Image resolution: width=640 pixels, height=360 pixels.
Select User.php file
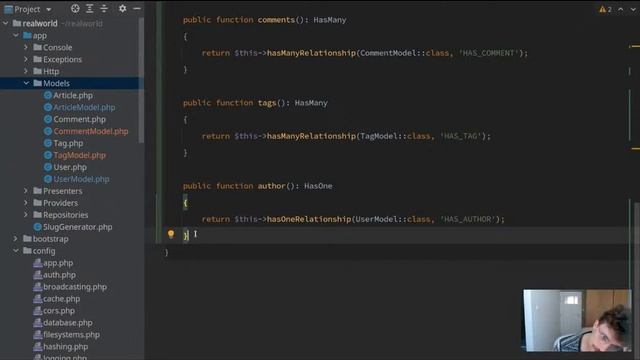click(70, 167)
